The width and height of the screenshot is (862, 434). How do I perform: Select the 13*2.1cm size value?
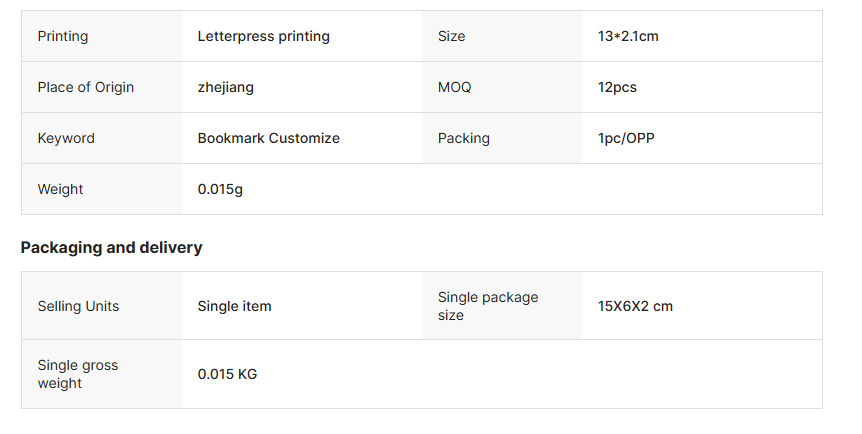point(628,36)
